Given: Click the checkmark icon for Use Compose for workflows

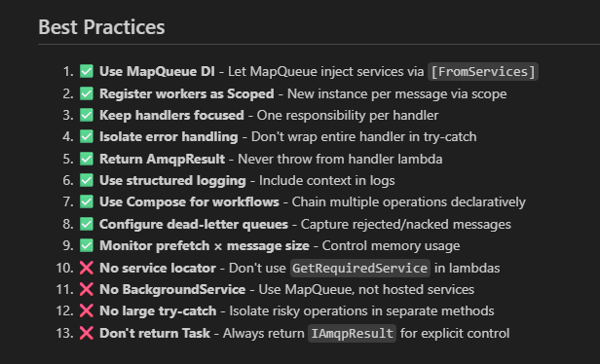Looking at the screenshot, I should 87,201.
